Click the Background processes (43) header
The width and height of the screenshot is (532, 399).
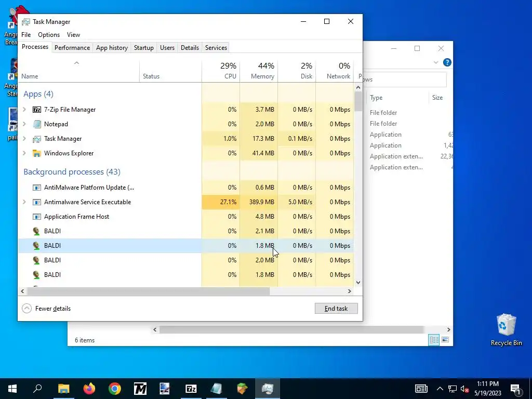[x=72, y=171]
